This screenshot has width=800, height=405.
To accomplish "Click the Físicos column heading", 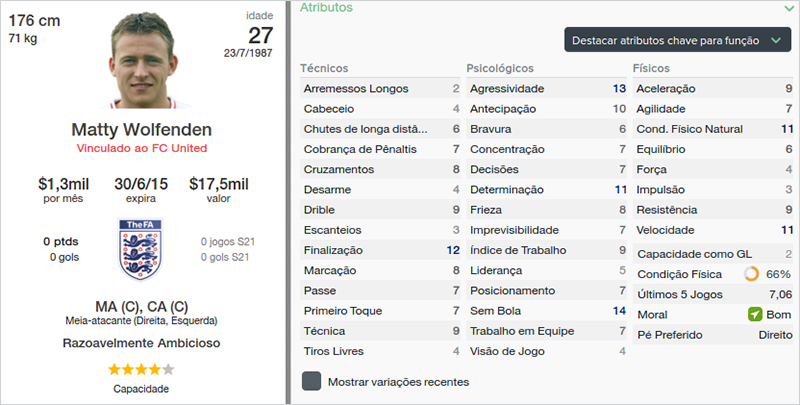I will click(653, 68).
